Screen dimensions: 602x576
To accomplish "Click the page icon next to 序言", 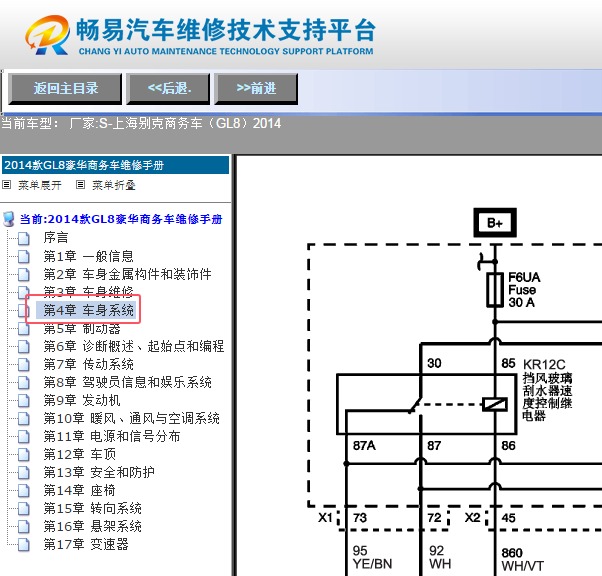I will click(24, 238).
